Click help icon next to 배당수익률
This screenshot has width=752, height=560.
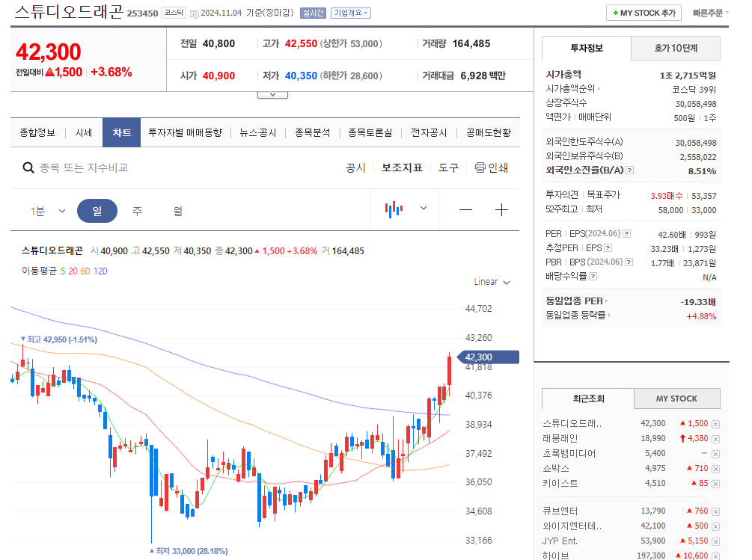pyautogui.click(x=593, y=277)
